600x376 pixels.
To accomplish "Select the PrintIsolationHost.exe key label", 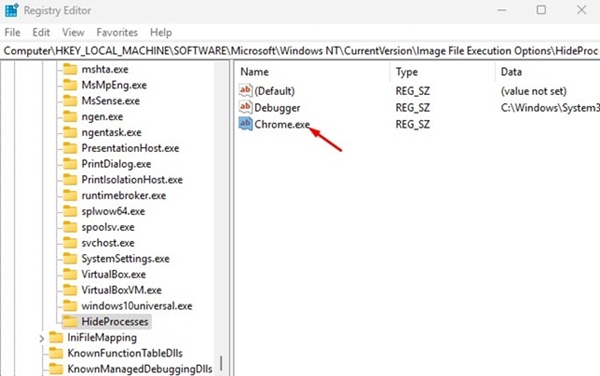I will [x=132, y=179].
